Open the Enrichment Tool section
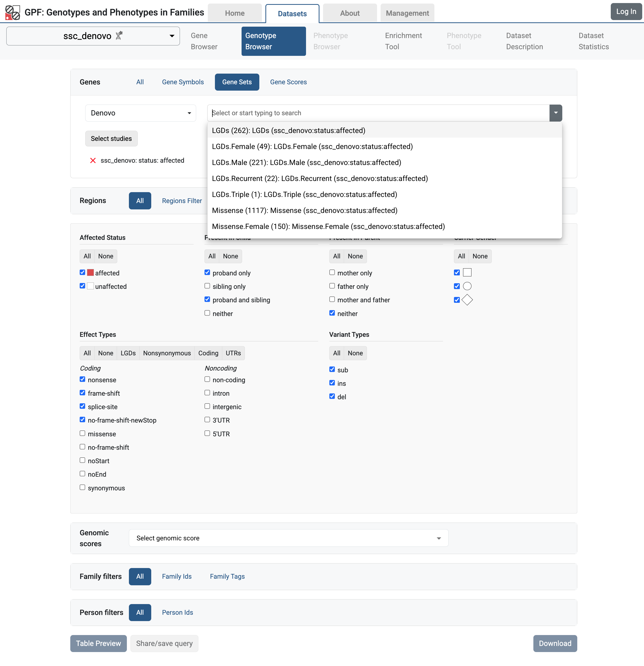The image size is (644, 666). pyautogui.click(x=403, y=41)
